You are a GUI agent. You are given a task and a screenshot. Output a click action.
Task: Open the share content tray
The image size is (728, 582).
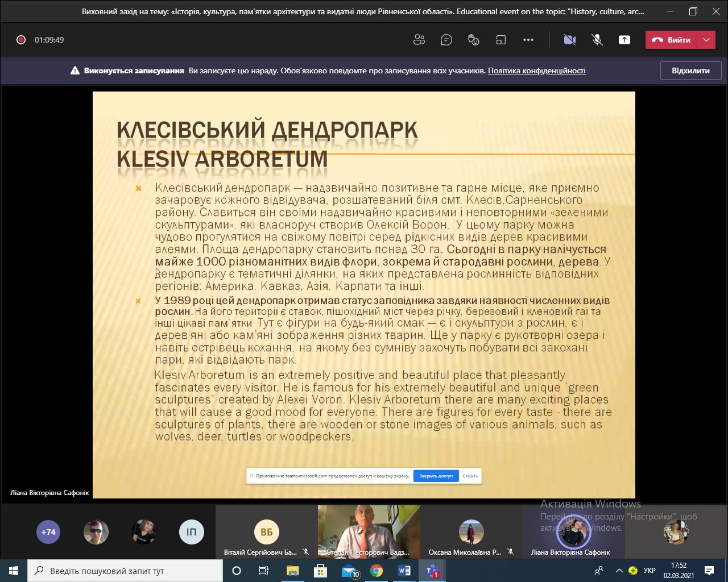click(624, 40)
